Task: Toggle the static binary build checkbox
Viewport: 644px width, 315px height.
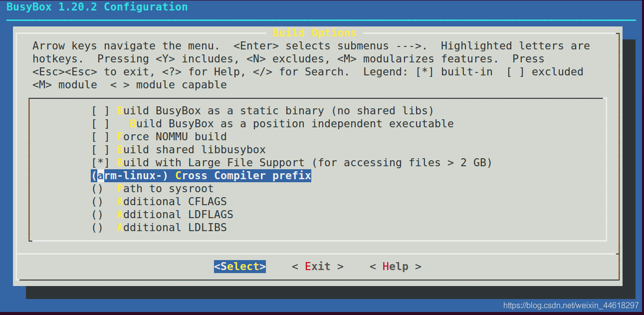Action: pos(100,111)
